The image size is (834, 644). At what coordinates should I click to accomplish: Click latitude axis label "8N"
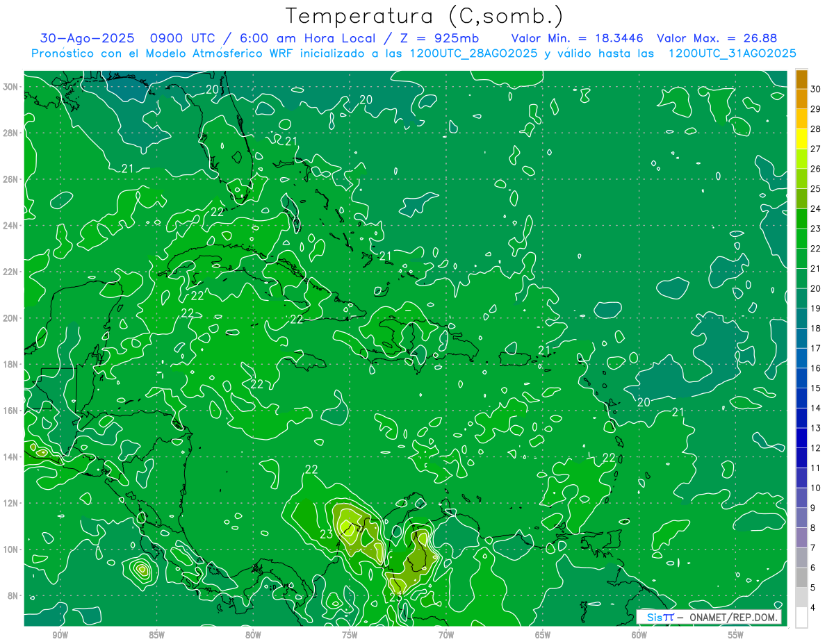click(14, 596)
